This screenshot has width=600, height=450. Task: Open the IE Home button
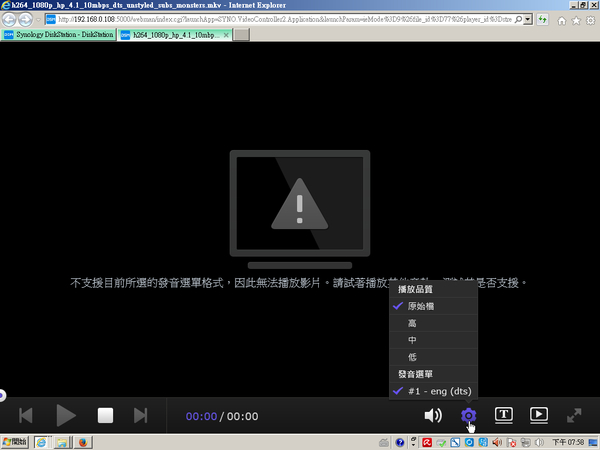[561, 21]
